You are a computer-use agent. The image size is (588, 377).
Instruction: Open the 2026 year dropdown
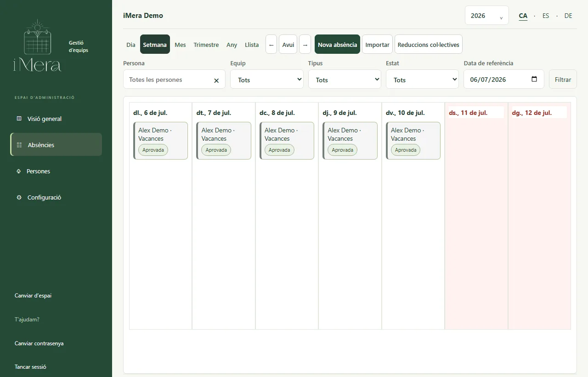point(487,15)
